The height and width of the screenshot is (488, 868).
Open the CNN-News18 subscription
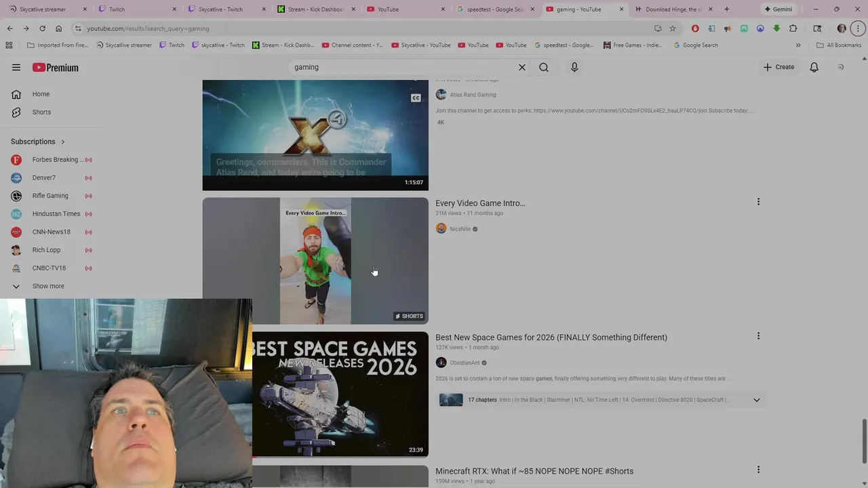point(52,232)
